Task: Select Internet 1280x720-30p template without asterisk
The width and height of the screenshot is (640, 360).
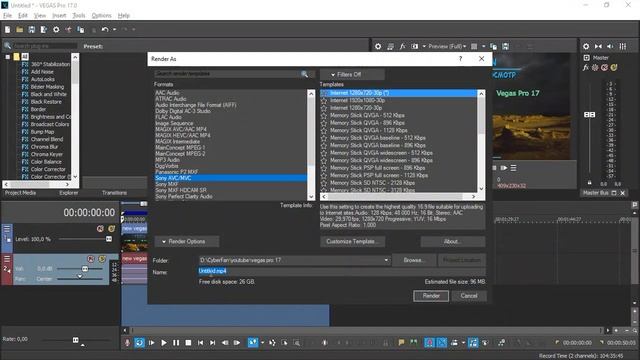Action: click(356, 108)
